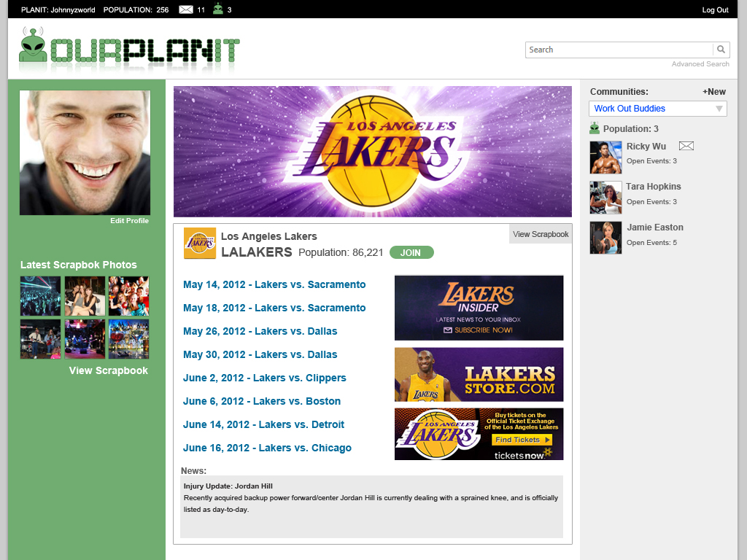Click the green alien population icon in top bar
Screen dimensions: 747x560
point(218,9)
